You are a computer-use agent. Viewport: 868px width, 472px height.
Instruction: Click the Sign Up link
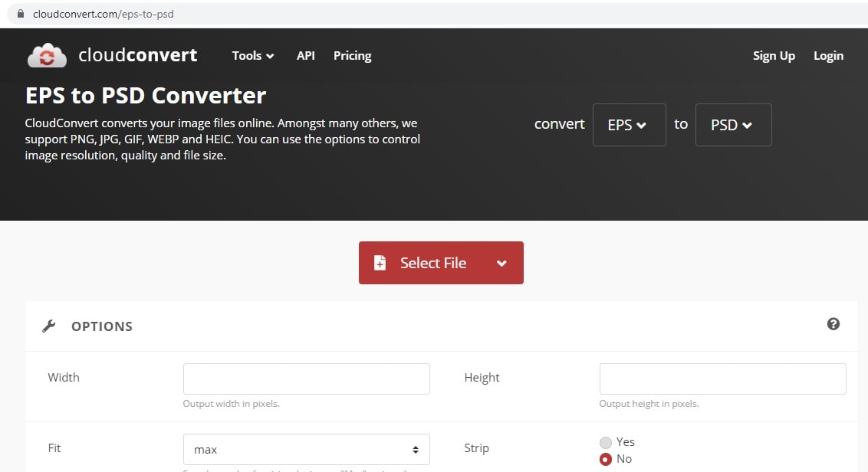[x=774, y=56]
